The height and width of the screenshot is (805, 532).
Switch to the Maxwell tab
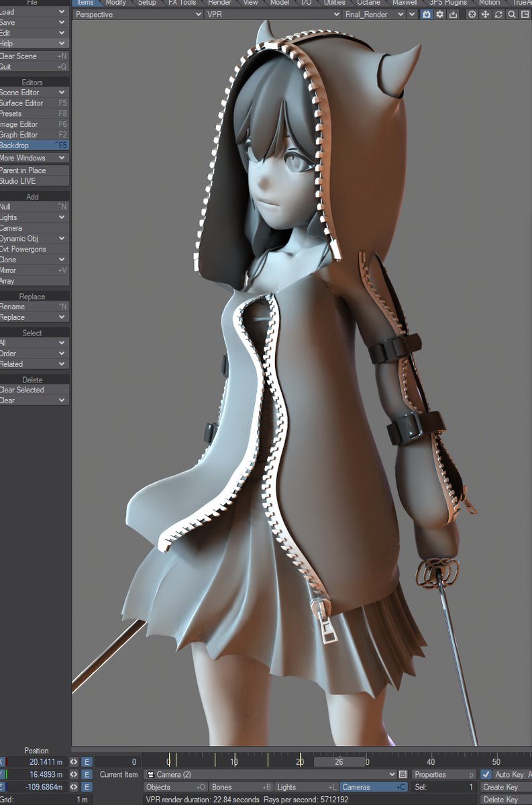click(404, 3)
